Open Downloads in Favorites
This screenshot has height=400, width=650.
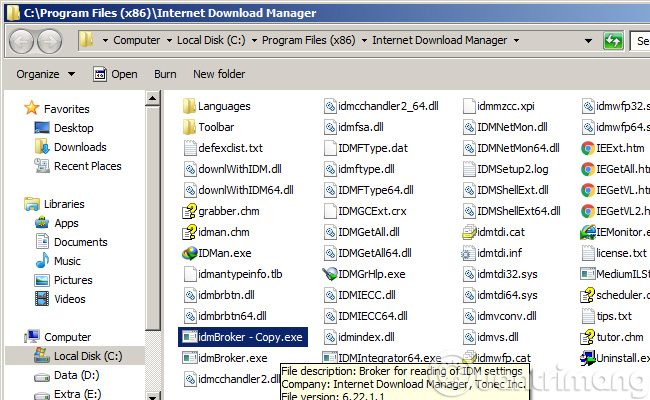[80, 147]
